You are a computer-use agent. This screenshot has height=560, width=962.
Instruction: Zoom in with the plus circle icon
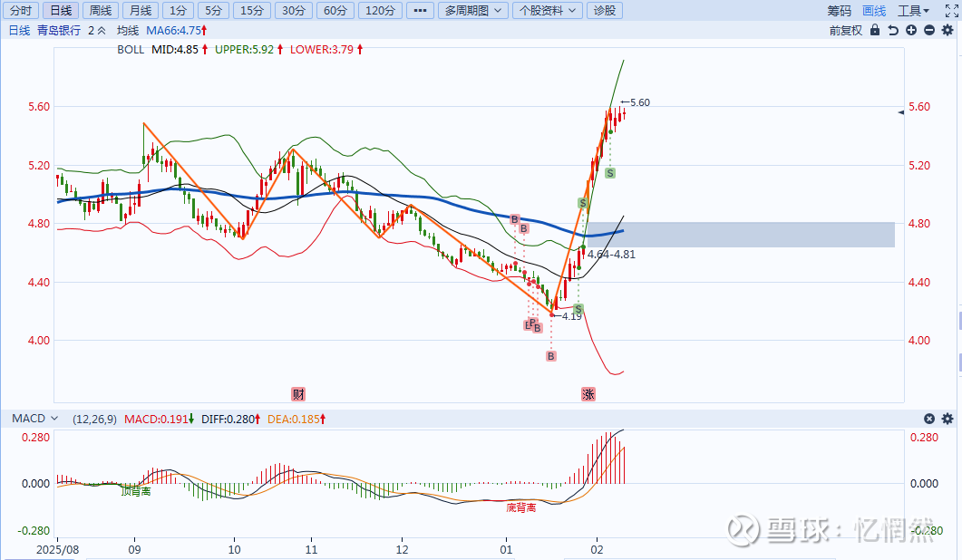[911, 30]
